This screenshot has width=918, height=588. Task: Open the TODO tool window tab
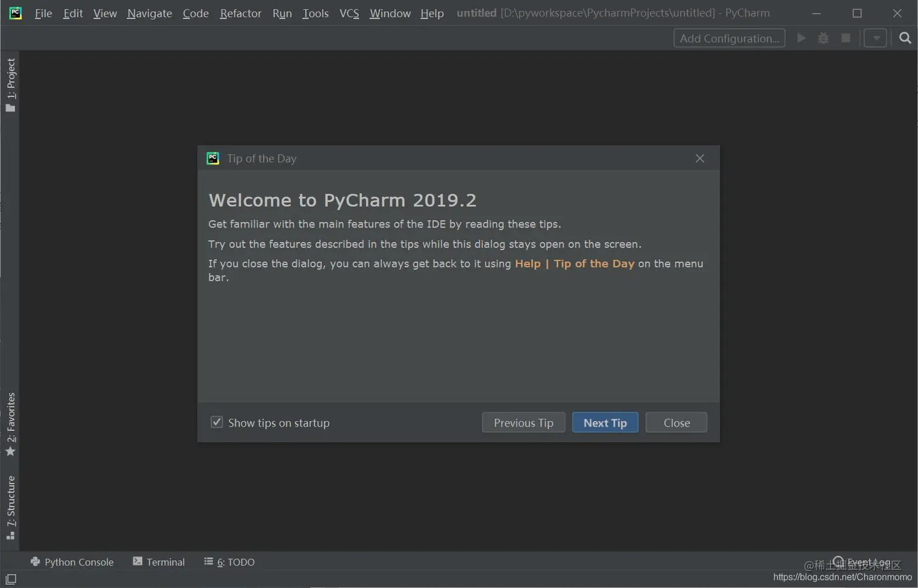coord(229,562)
